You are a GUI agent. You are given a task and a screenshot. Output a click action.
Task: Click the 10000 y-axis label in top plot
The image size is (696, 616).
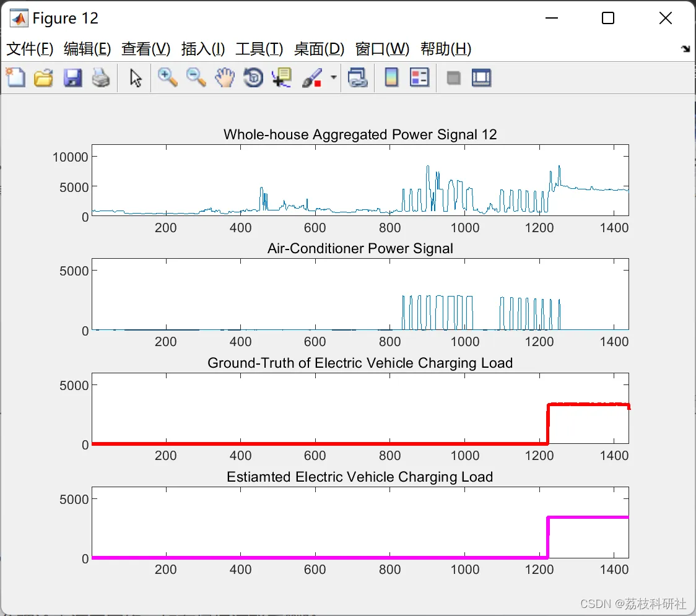click(x=70, y=157)
